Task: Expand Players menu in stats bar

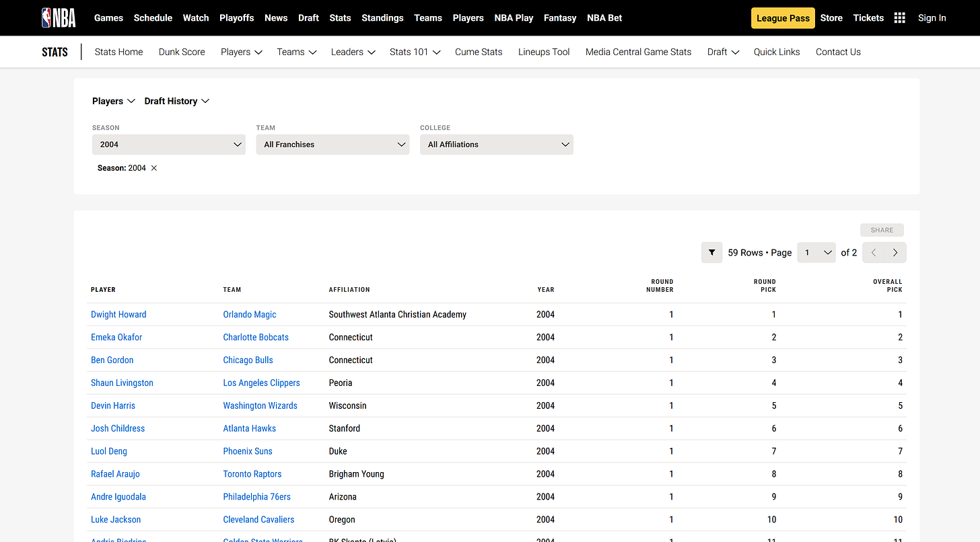Action: 241,52
